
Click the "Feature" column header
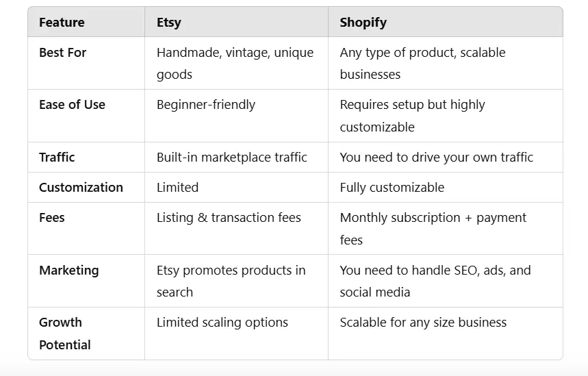click(62, 23)
